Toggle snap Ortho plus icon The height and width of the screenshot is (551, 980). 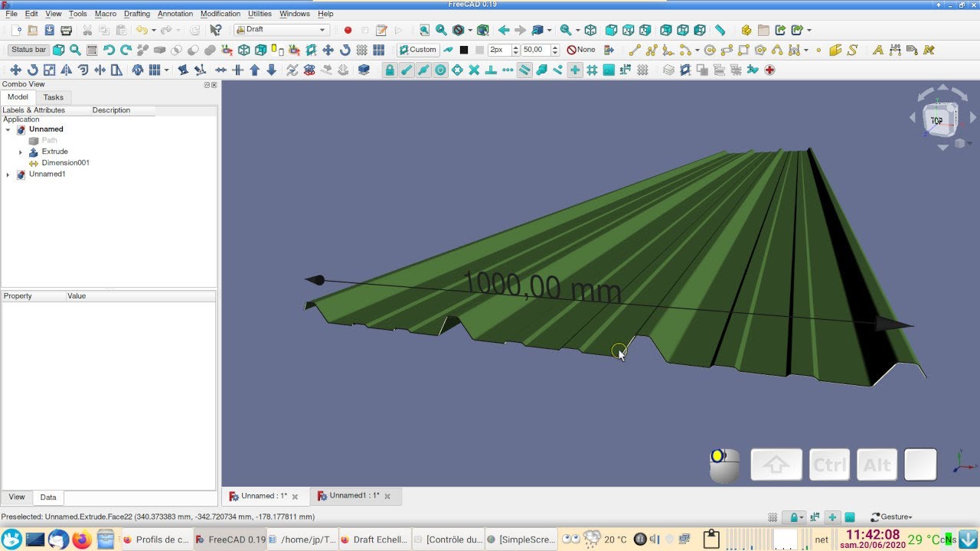click(x=575, y=70)
